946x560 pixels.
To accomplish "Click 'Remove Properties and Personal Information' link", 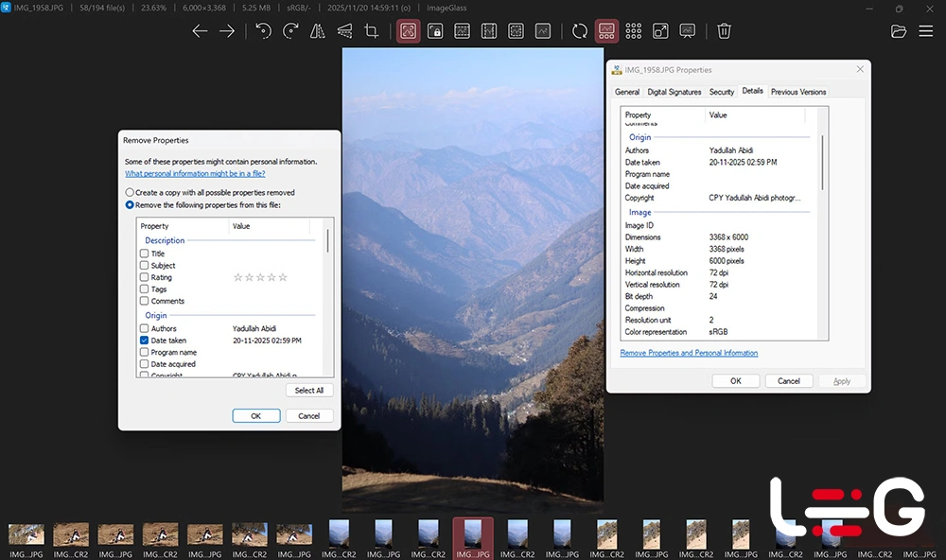I will click(x=689, y=353).
